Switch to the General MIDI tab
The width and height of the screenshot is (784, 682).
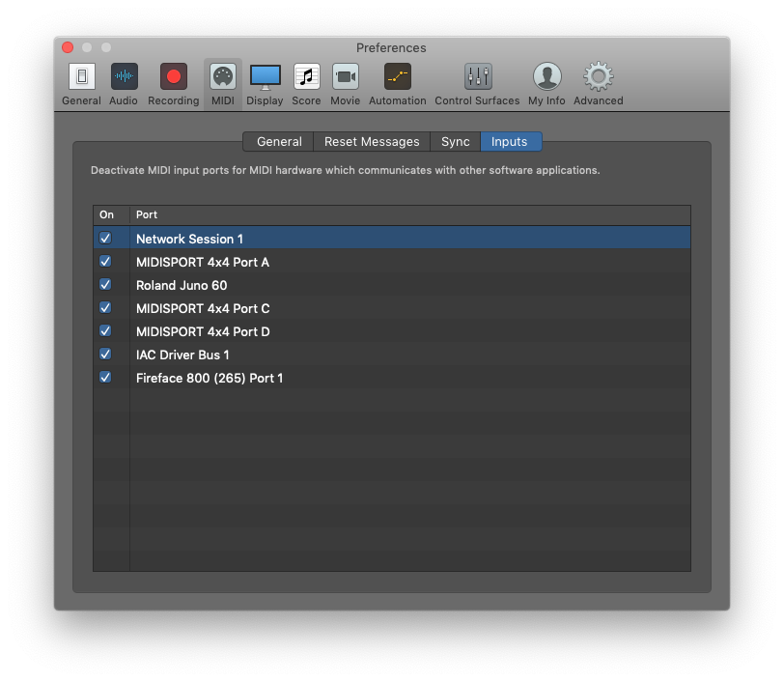[x=279, y=142]
